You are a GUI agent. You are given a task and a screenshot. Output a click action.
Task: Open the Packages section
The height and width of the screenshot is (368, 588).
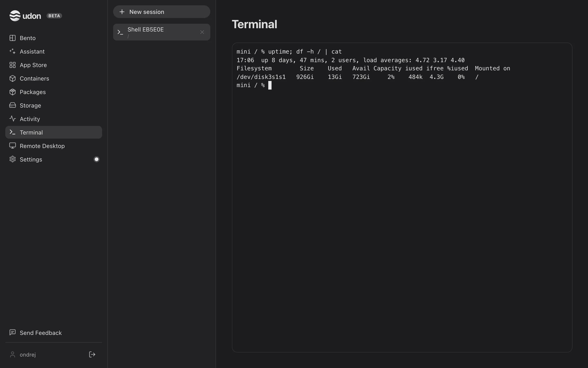pos(54,92)
